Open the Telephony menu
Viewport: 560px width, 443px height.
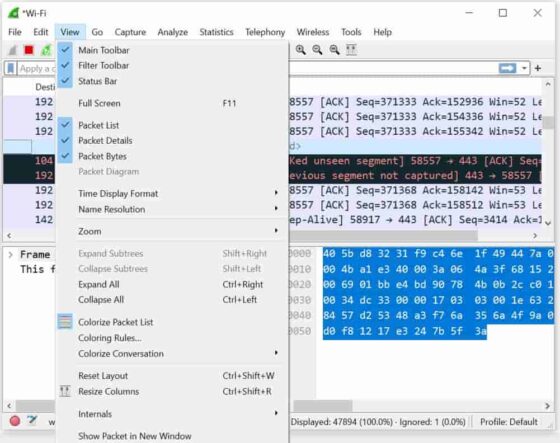click(265, 32)
